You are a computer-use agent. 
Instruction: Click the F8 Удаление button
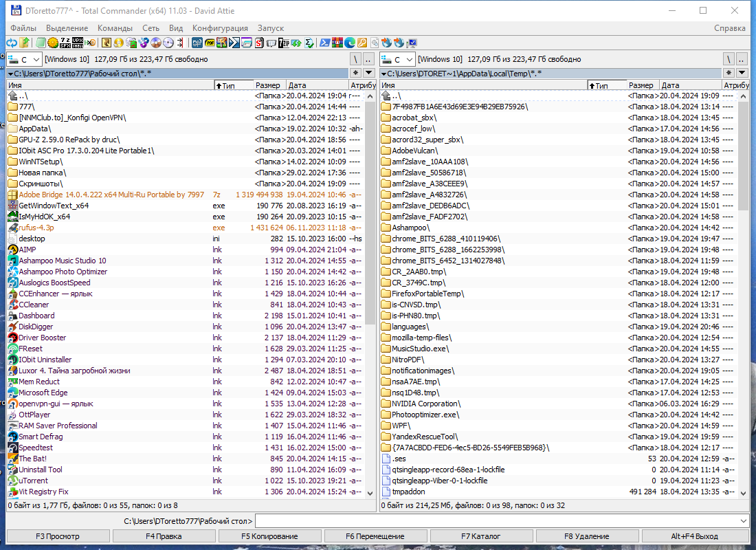tap(587, 536)
